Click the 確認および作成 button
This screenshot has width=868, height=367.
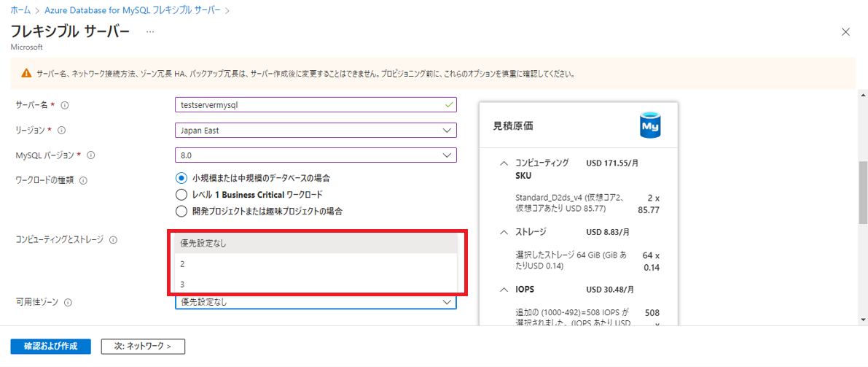tap(50, 346)
